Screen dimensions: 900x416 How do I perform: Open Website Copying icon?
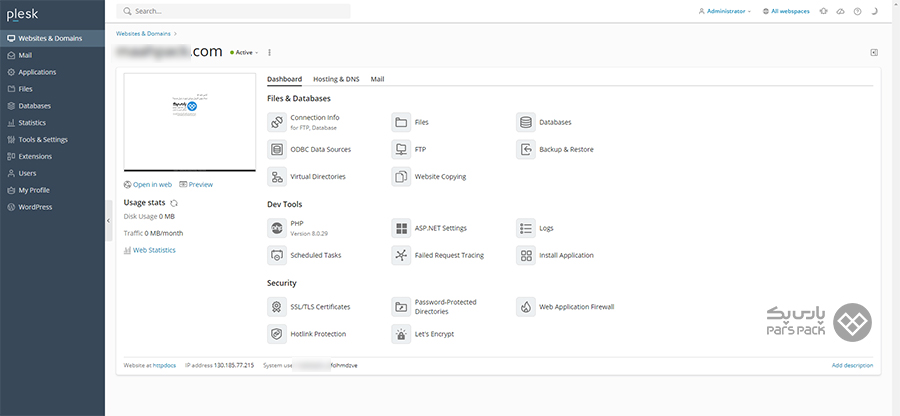[x=401, y=177]
